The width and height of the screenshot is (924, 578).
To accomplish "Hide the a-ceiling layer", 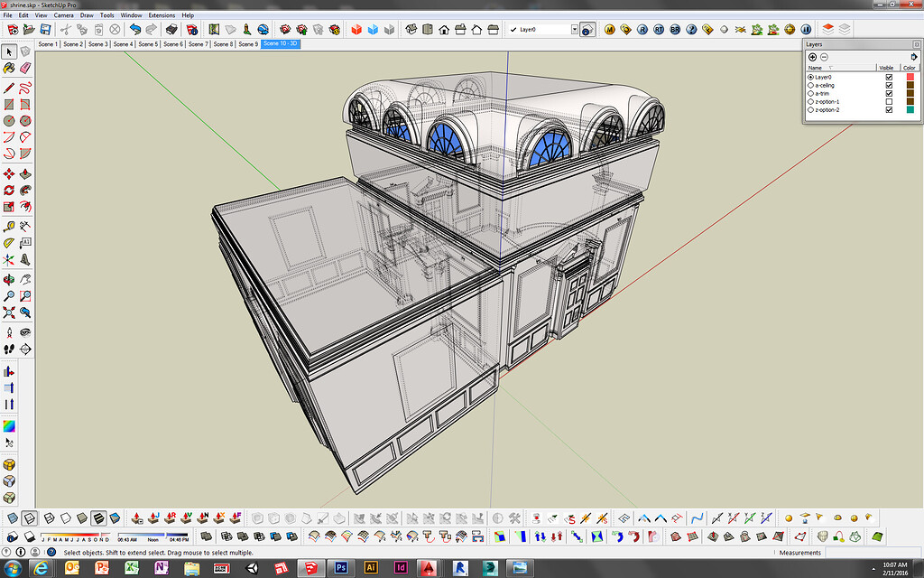I will pyautogui.click(x=889, y=85).
